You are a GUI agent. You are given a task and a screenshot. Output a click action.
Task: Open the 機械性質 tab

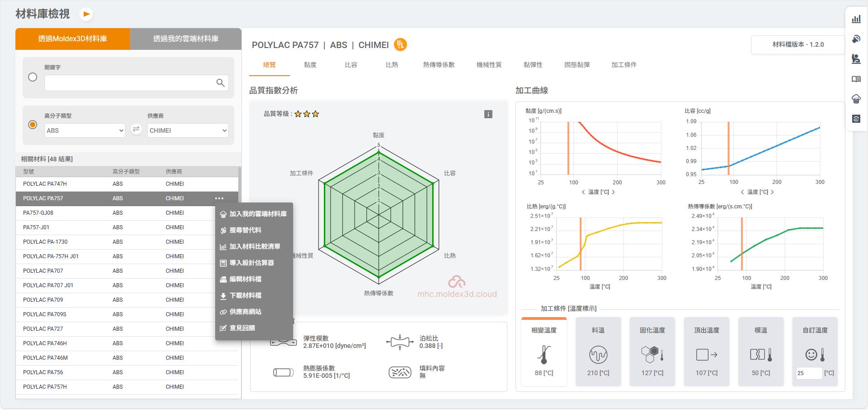489,65
